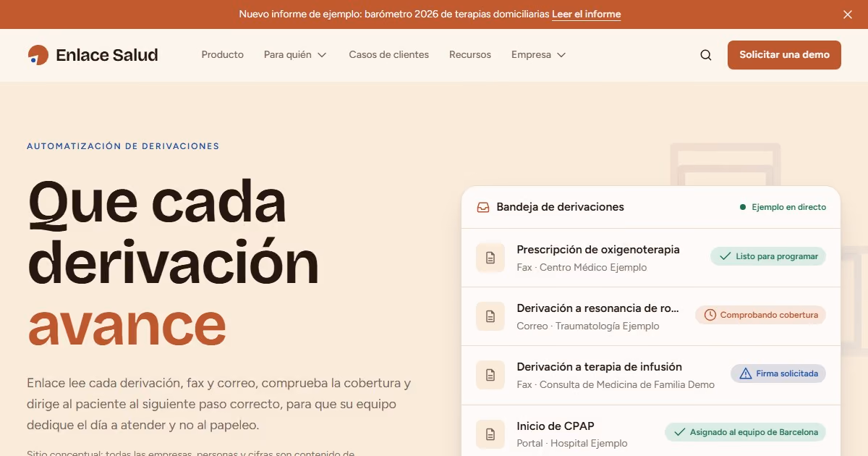Click the Ejemplo en directo label
This screenshot has height=456, width=868.
(x=788, y=207)
